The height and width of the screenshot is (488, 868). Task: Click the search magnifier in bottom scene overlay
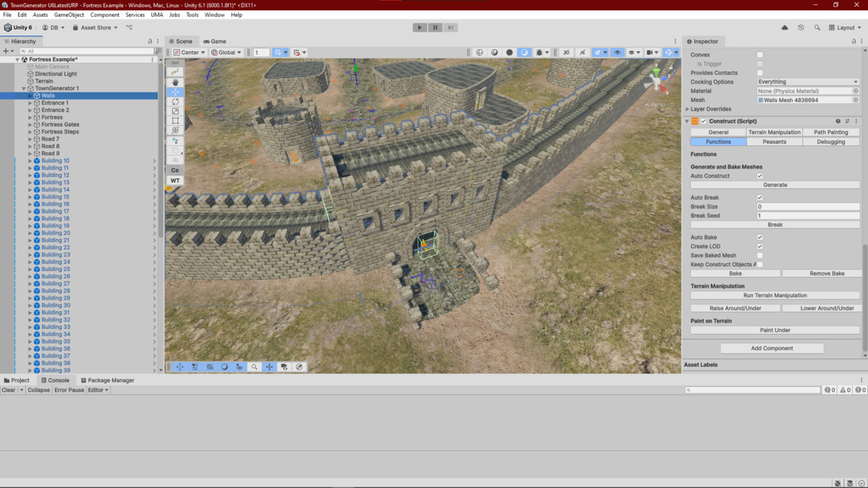pyautogui.click(x=255, y=367)
